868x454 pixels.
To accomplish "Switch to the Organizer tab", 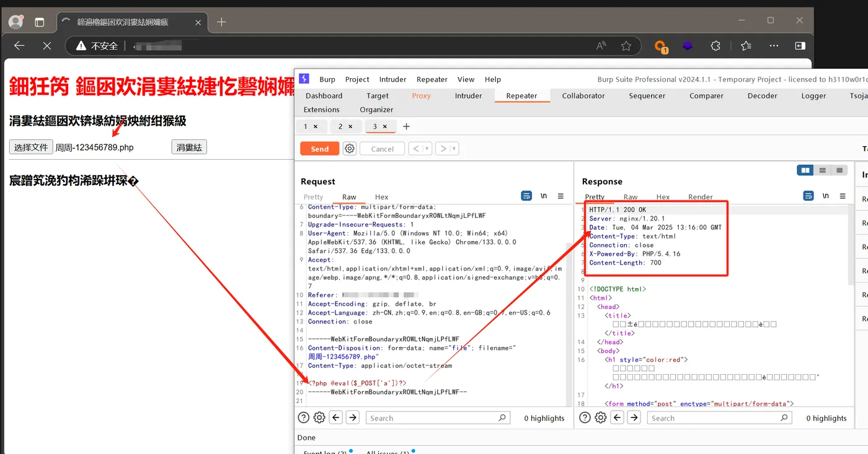I will (x=376, y=110).
